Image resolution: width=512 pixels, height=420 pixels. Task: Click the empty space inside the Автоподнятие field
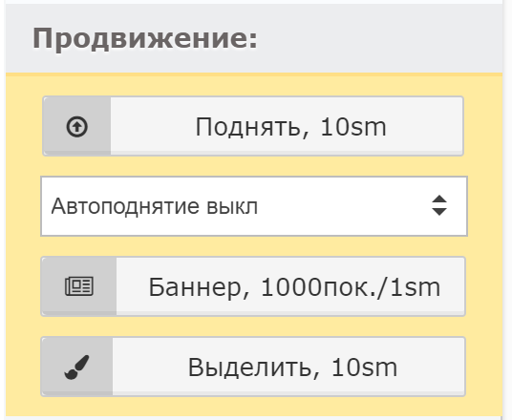[343, 206]
